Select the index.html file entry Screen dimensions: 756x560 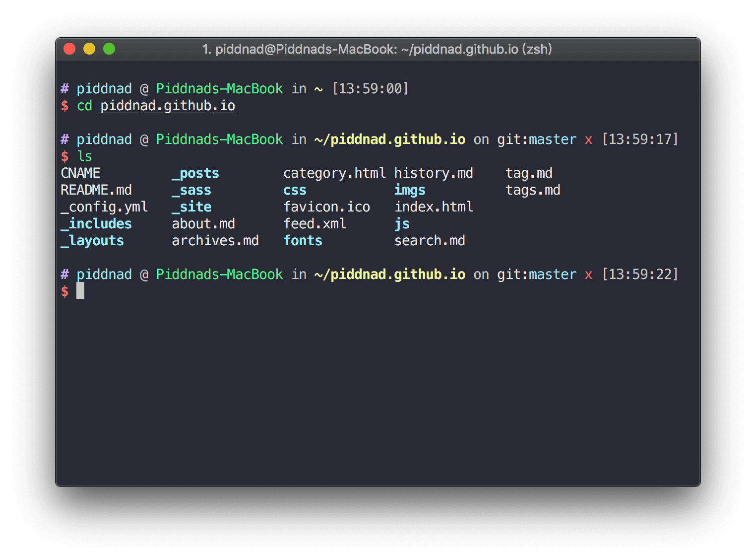[x=434, y=207]
